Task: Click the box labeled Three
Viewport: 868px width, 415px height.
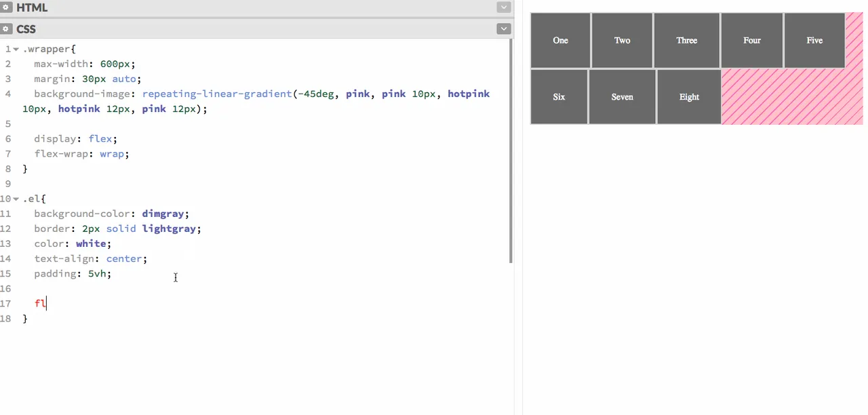Action: pyautogui.click(x=686, y=40)
